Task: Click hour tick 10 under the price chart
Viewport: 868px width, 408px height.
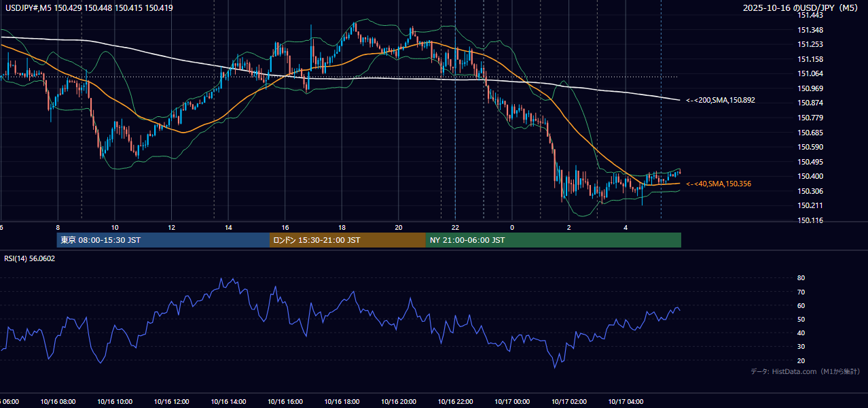Action: (x=115, y=228)
